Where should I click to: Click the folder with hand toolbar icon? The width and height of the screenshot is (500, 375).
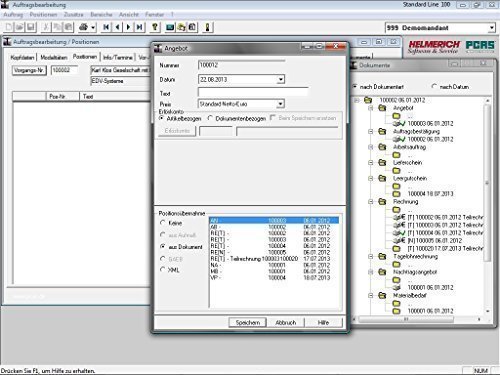pos(181,27)
